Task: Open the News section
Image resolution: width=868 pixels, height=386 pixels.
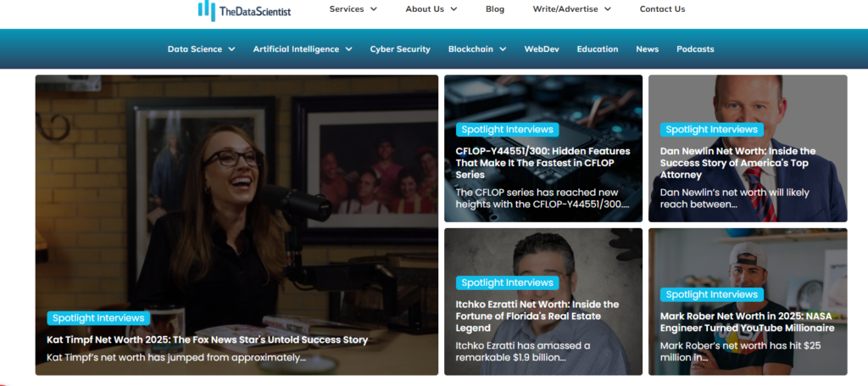Action: tap(647, 49)
